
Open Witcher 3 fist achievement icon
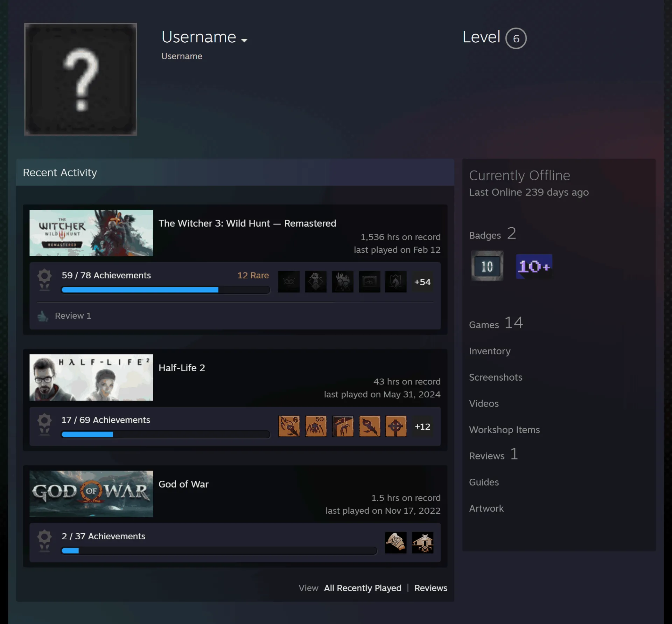pyautogui.click(x=316, y=282)
